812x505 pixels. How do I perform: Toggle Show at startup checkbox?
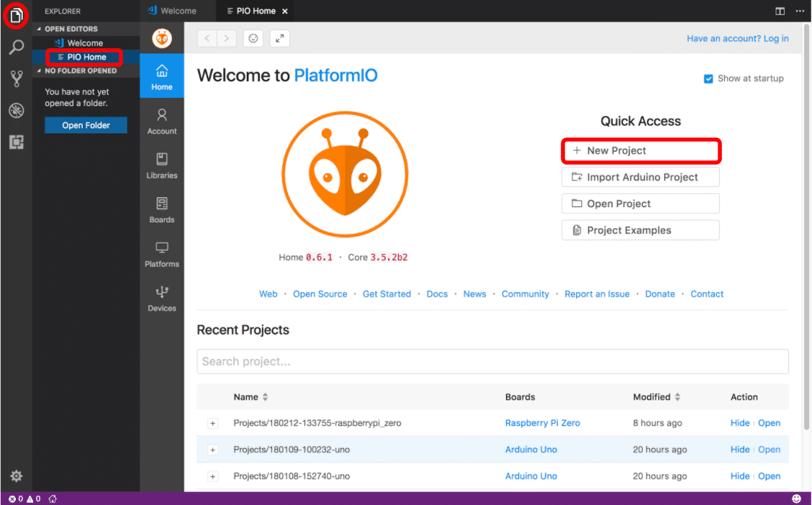click(708, 78)
